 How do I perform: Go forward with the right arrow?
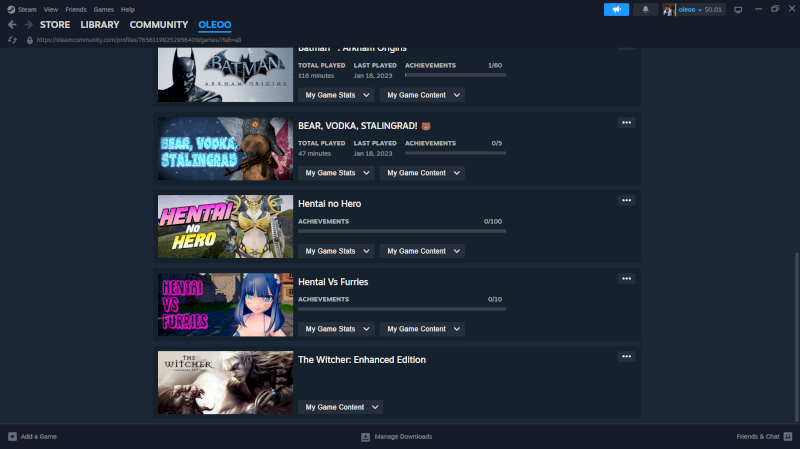(29, 24)
